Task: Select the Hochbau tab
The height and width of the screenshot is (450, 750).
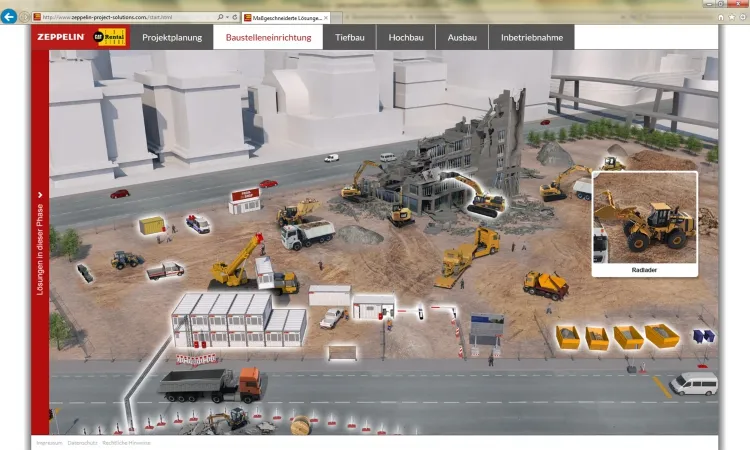Action: (406, 37)
